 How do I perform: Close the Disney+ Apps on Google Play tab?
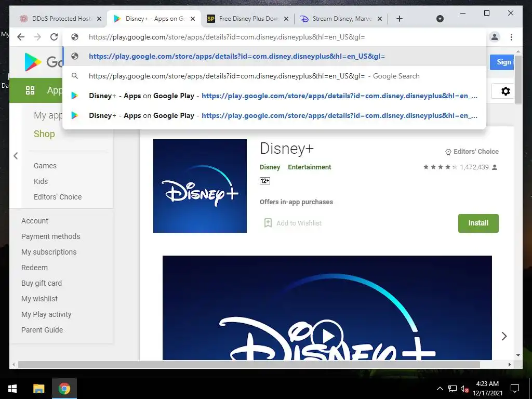pos(193,19)
